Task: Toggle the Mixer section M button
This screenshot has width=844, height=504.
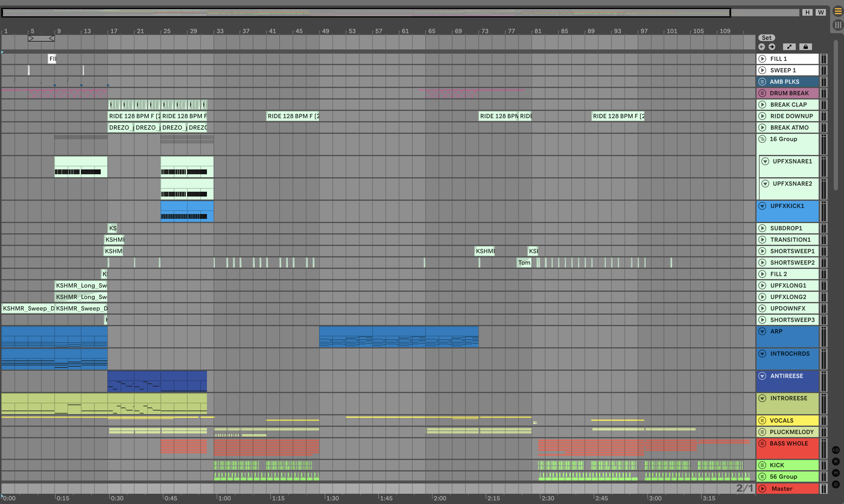Action: point(836,473)
